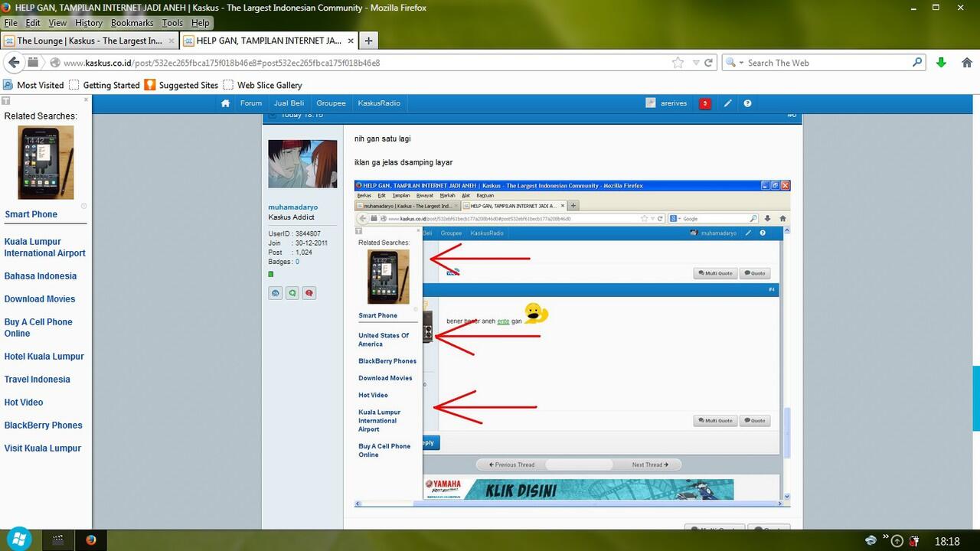This screenshot has width=980, height=551.
Task: Open the File menu
Action: (11, 23)
